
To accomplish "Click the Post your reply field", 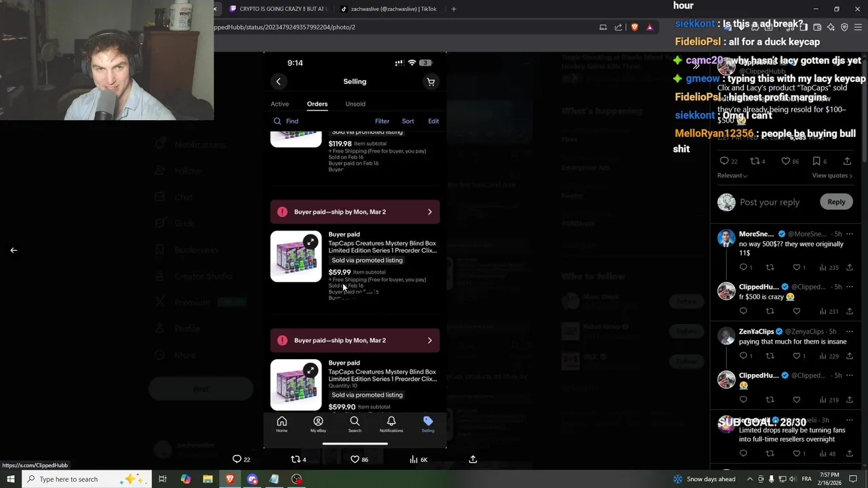I will tap(770, 202).
